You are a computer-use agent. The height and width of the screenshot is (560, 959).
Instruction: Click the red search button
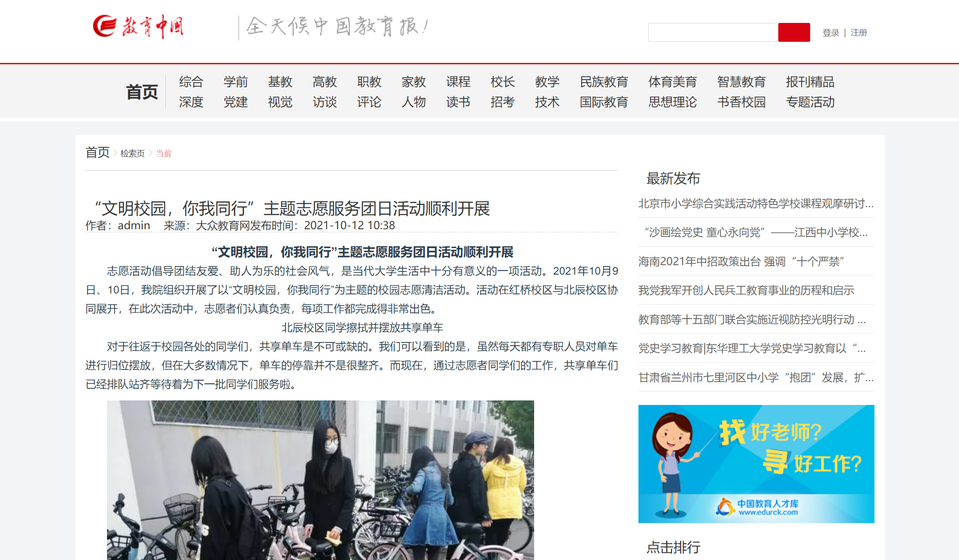point(794,32)
